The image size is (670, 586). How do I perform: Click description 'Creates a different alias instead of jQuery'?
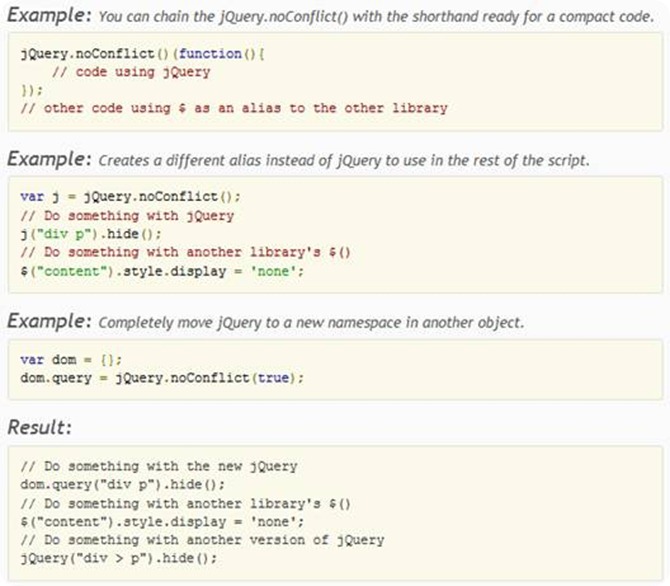pos(344,161)
